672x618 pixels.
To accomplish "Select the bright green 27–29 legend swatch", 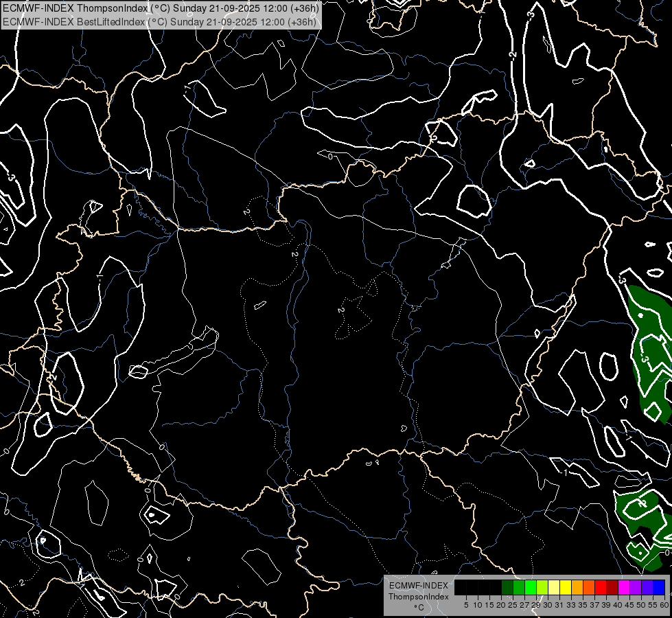I will (x=531, y=588).
